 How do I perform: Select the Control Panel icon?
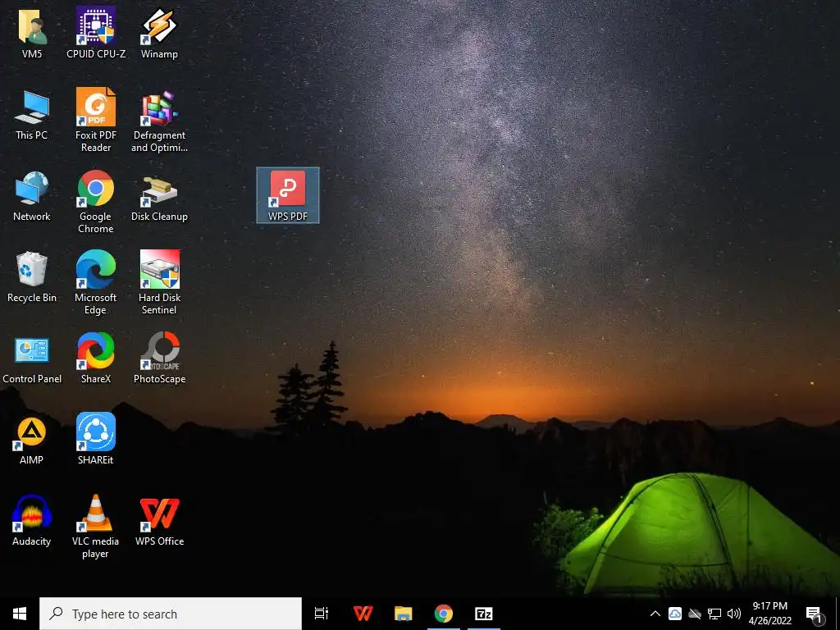(32, 359)
